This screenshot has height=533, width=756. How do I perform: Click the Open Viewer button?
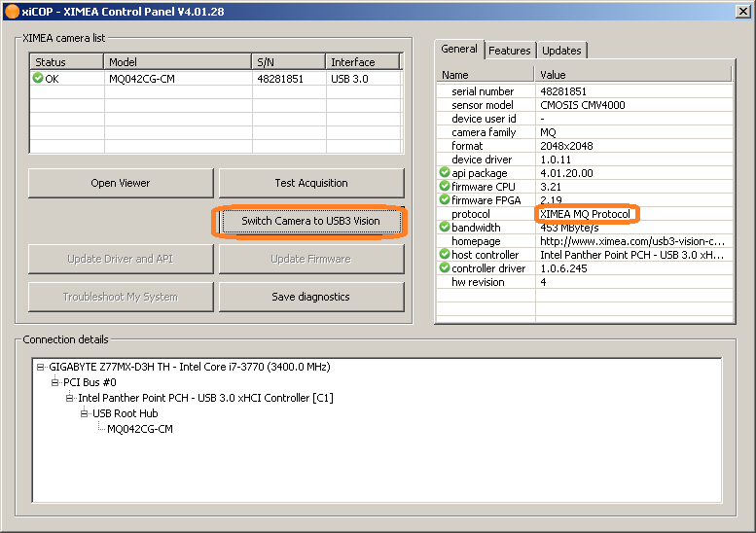pyautogui.click(x=121, y=183)
